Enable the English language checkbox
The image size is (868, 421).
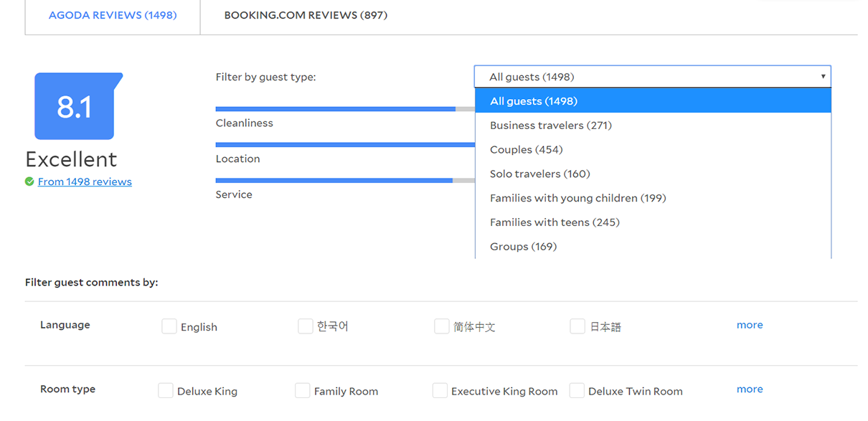169,326
